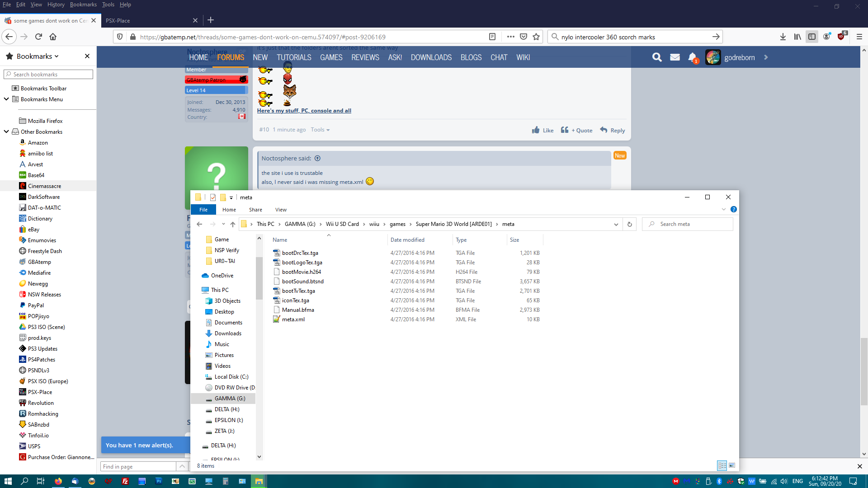This screenshot has width=868, height=488.
Task: Expand the Explorer ribbon chevron
Action: 724,209
